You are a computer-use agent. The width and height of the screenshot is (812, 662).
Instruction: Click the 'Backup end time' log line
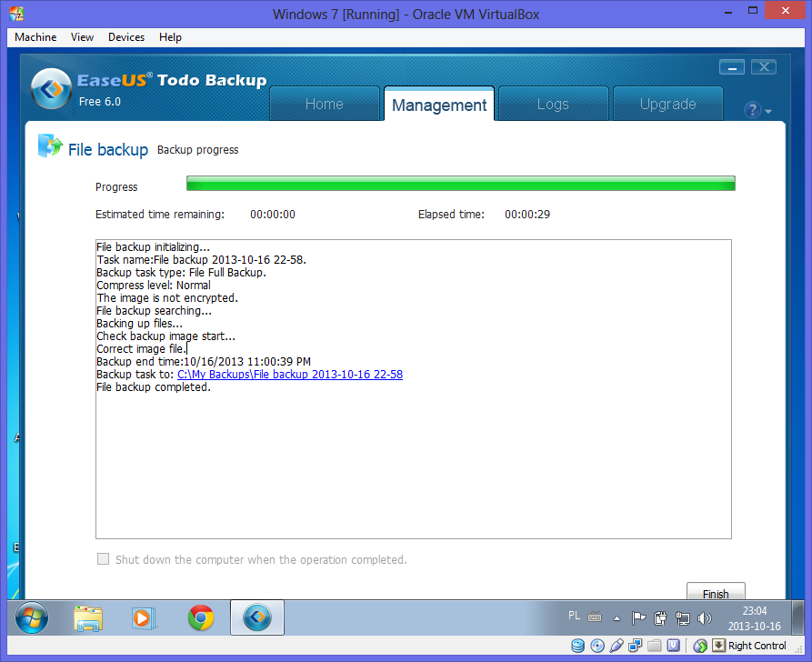pos(204,362)
